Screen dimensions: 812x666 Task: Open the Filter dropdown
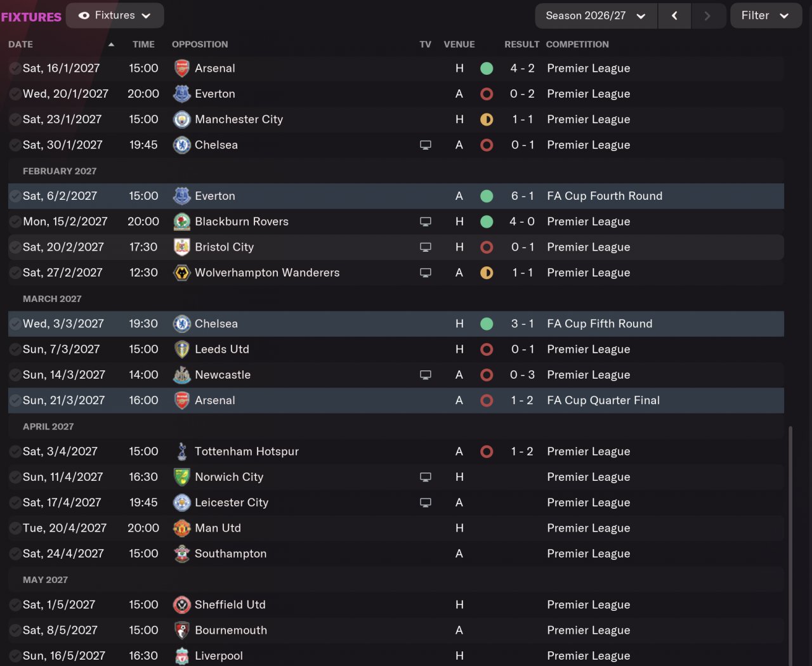click(x=766, y=16)
